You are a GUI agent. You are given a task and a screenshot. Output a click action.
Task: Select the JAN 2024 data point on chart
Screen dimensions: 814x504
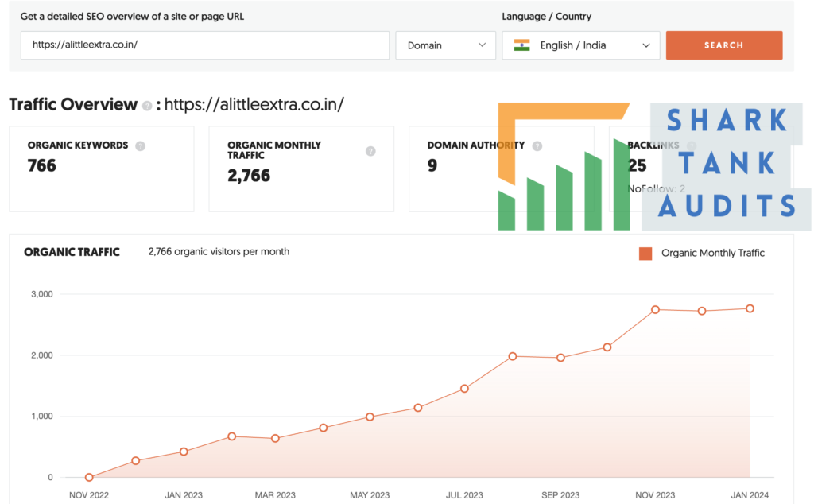(750, 308)
